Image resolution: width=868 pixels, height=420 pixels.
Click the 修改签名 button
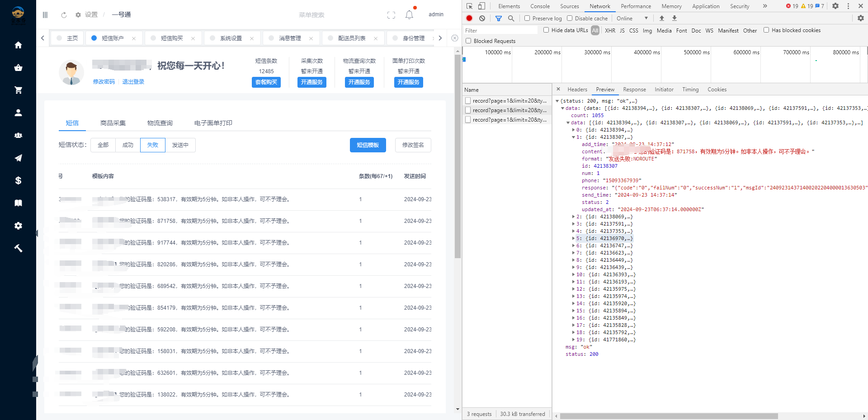click(413, 145)
